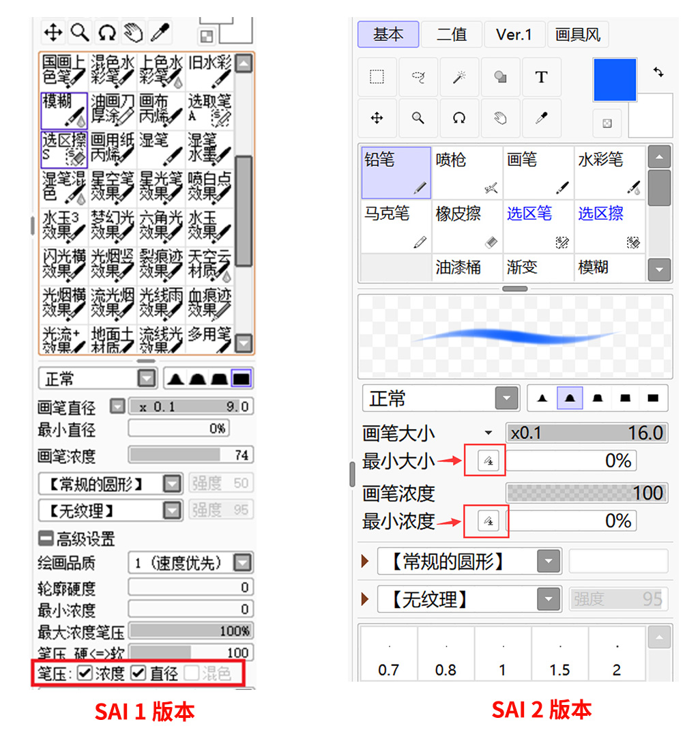Select the highlighted second brush edge in SAI 2
This screenshot has width=700, height=737.
[x=570, y=398]
